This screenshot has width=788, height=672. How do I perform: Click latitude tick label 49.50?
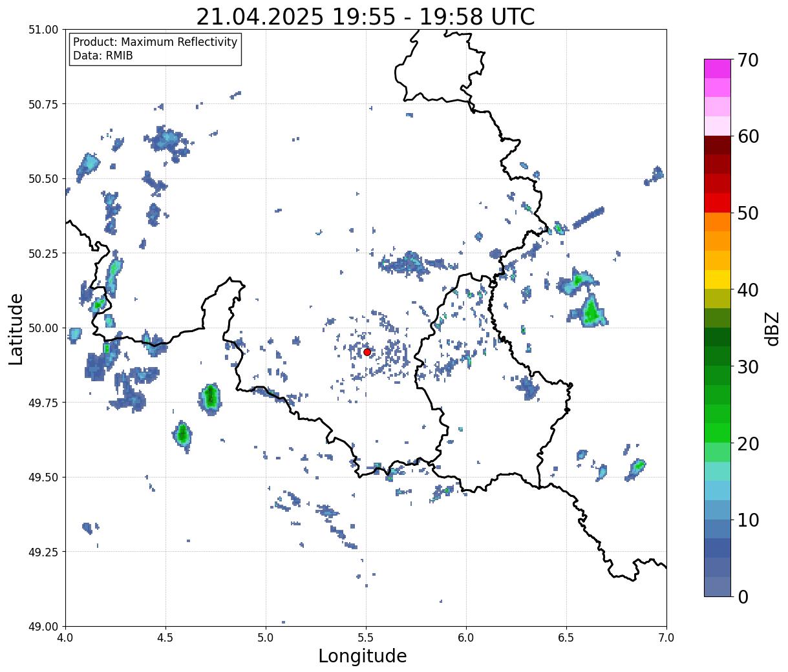pyautogui.click(x=43, y=478)
